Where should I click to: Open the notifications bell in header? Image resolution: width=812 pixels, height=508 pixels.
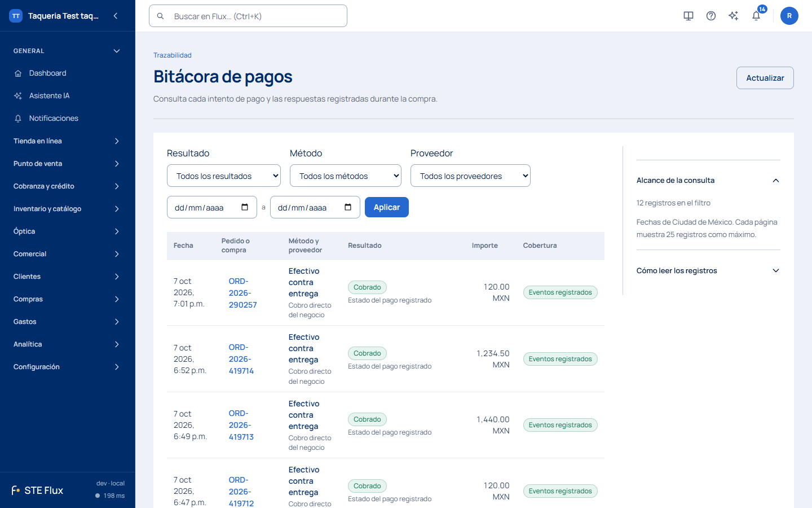click(756, 16)
